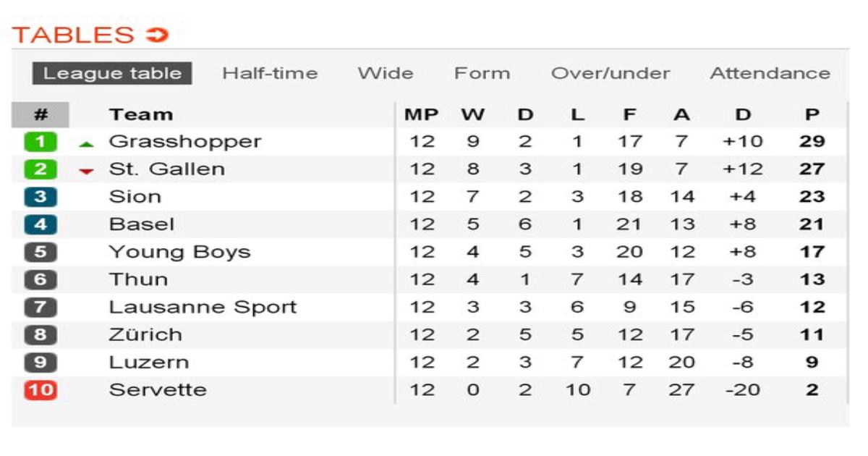Switch to the Half-time tab

click(270, 73)
